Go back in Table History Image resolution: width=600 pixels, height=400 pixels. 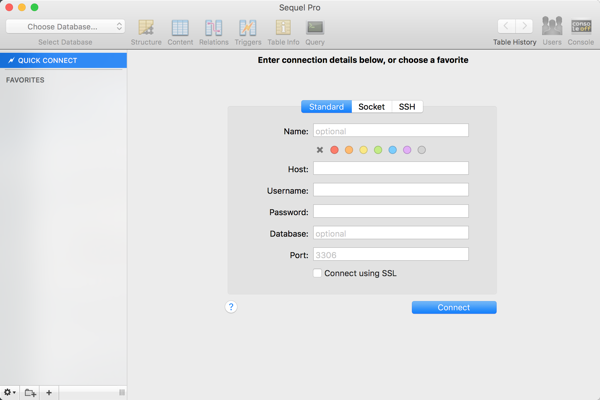pyautogui.click(x=506, y=26)
